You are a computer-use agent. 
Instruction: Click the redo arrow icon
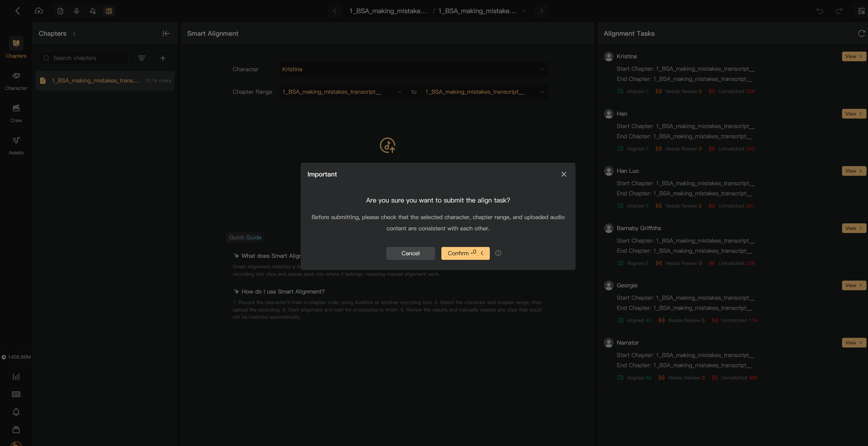(839, 11)
